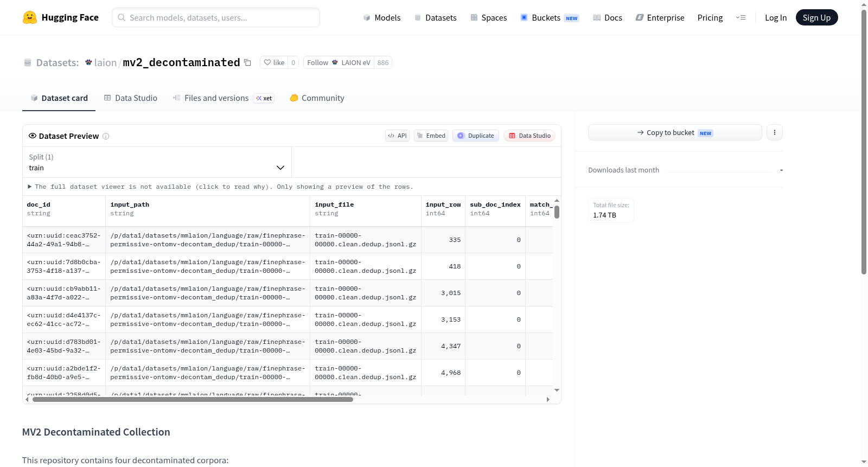
Task: Click the page vertical scrollbar
Action: click(864, 141)
